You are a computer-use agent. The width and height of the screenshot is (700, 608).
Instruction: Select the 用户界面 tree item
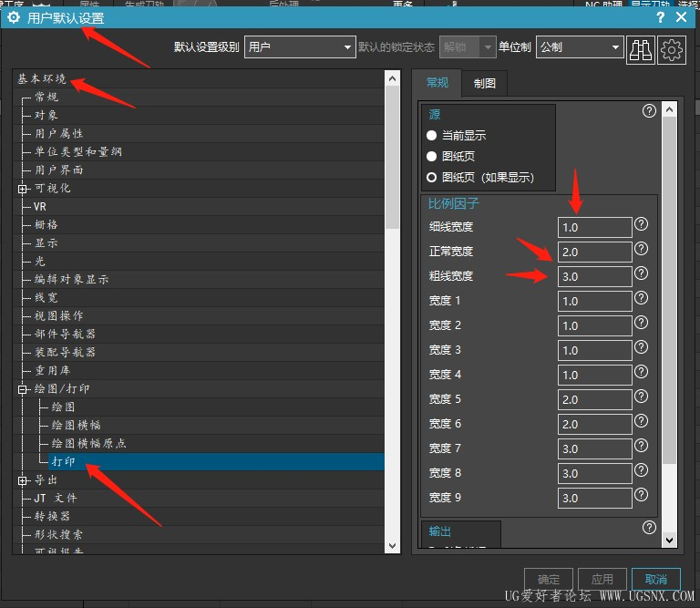click(59, 170)
